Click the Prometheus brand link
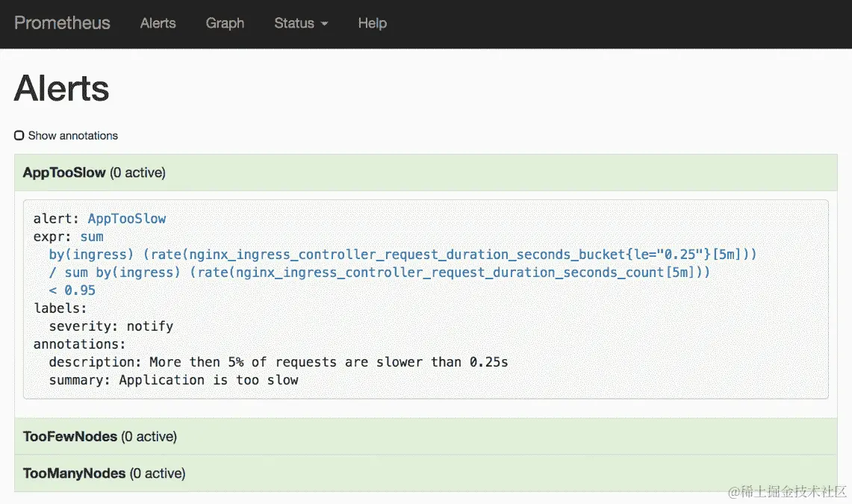The height and width of the screenshot is (504, 852). coord(62,23)
